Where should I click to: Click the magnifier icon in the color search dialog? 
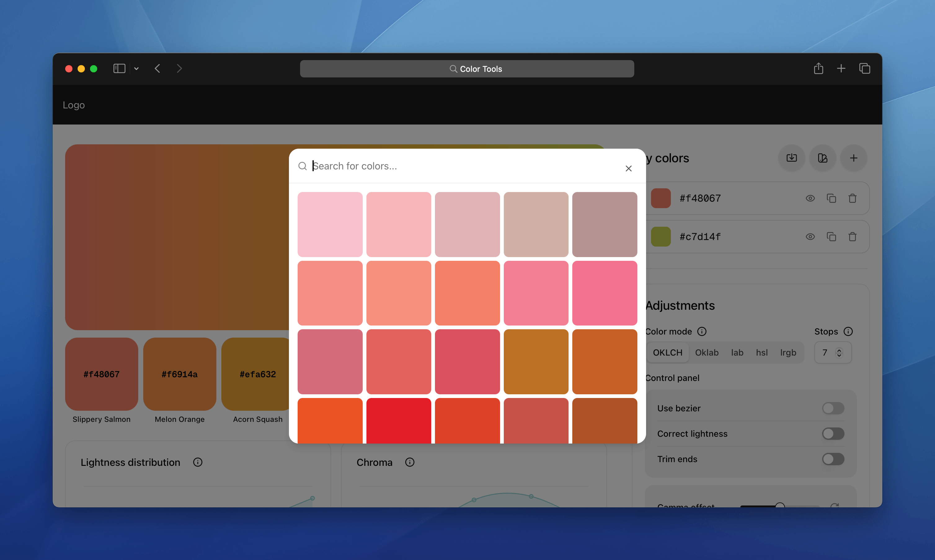coord(303,166)
